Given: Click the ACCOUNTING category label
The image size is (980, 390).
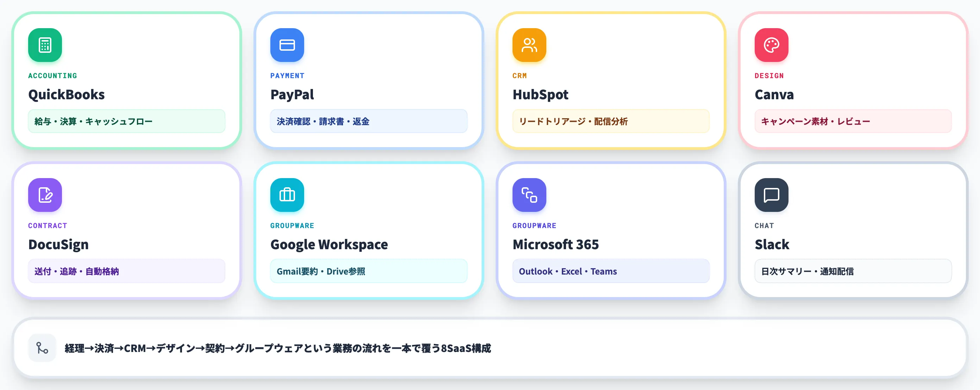Looking at the screenshot, I should [52, 76].
